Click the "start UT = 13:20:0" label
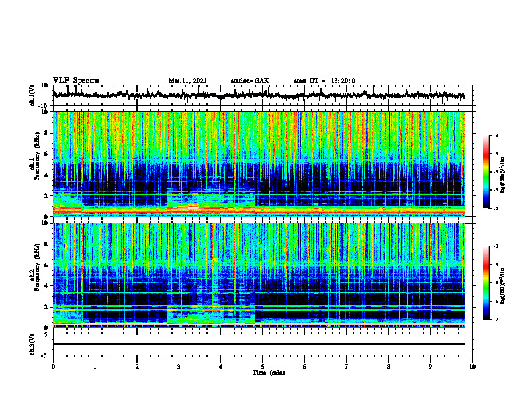 pos(324,81)
